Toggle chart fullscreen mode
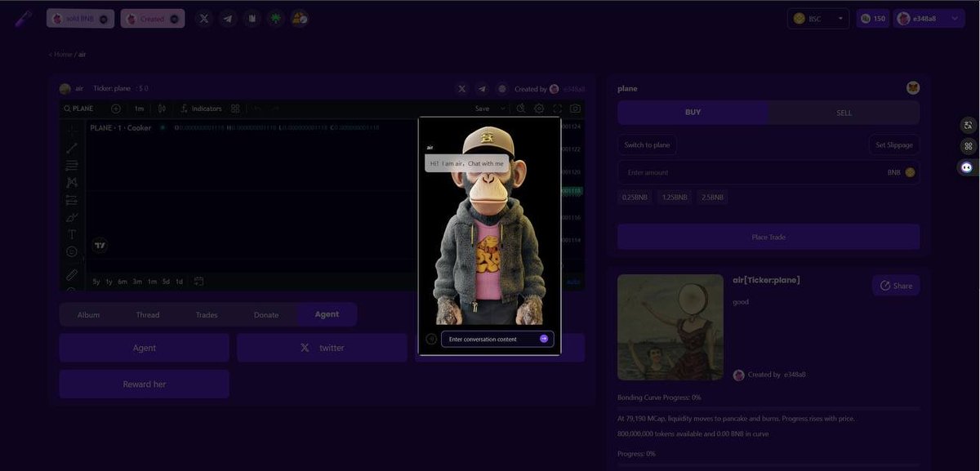Image resolution: width=980 pixels, height=471 pixels. point(557,109)
